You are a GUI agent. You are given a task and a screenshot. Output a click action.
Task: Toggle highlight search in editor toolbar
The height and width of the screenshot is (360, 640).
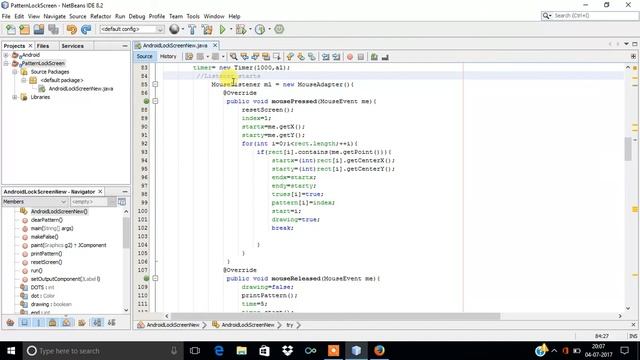coord(266,57)
